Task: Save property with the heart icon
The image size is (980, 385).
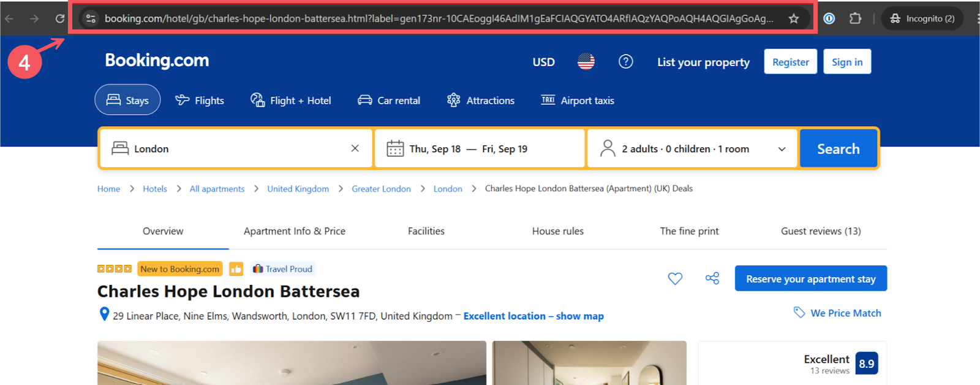Action: [675, 279]
